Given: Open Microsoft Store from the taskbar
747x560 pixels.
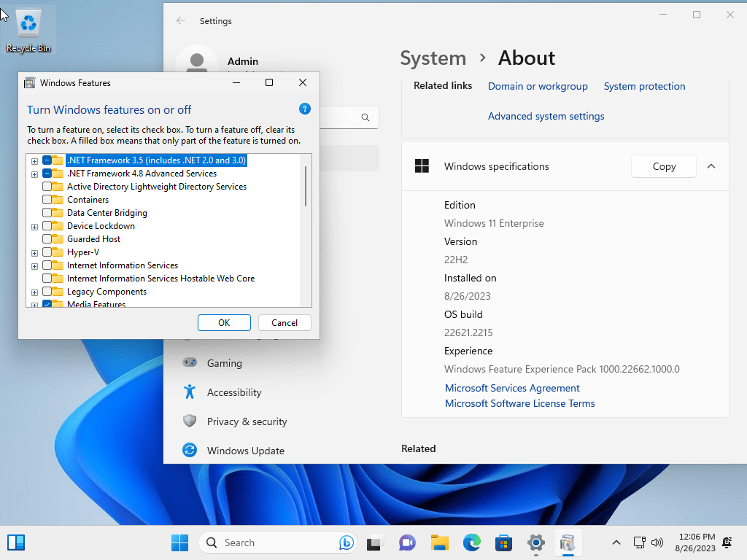Looking at the screenshot, I should 503,542.
